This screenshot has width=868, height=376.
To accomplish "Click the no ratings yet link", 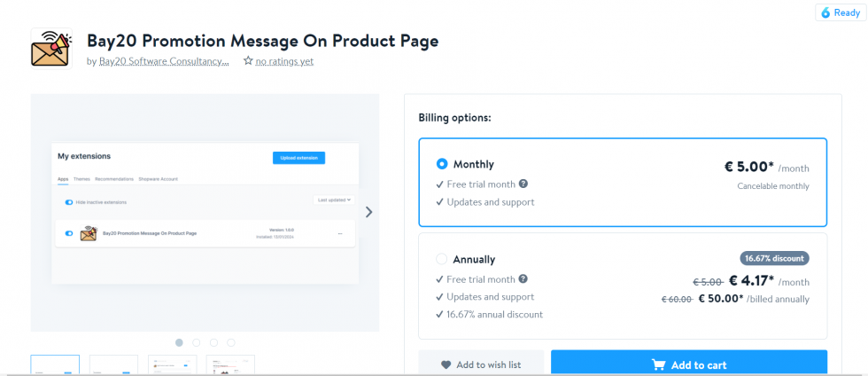I will 284,61.
